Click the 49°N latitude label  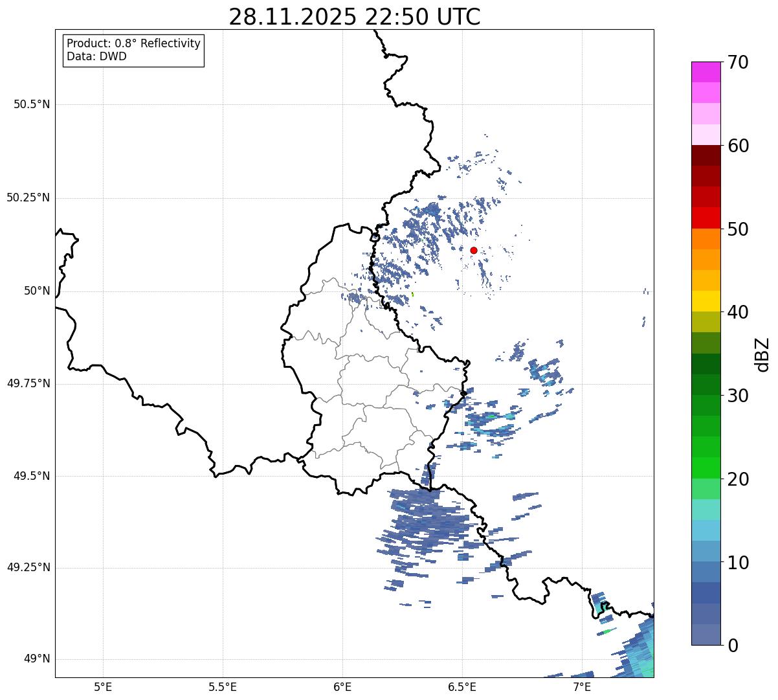[37, 659]
